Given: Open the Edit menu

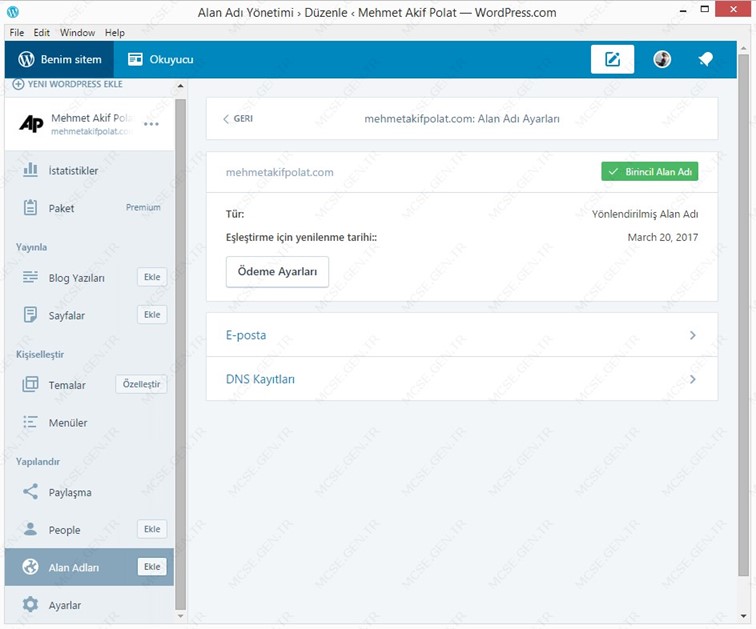Looking at the screenshot, I should click(41, 33).
